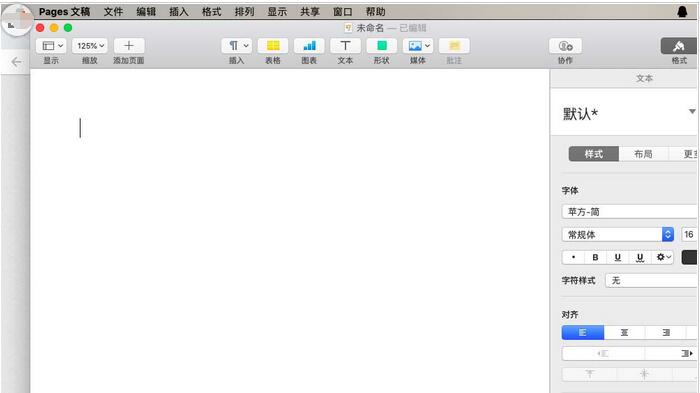Insert a table using the 表格 icon

tap(273, 46)
